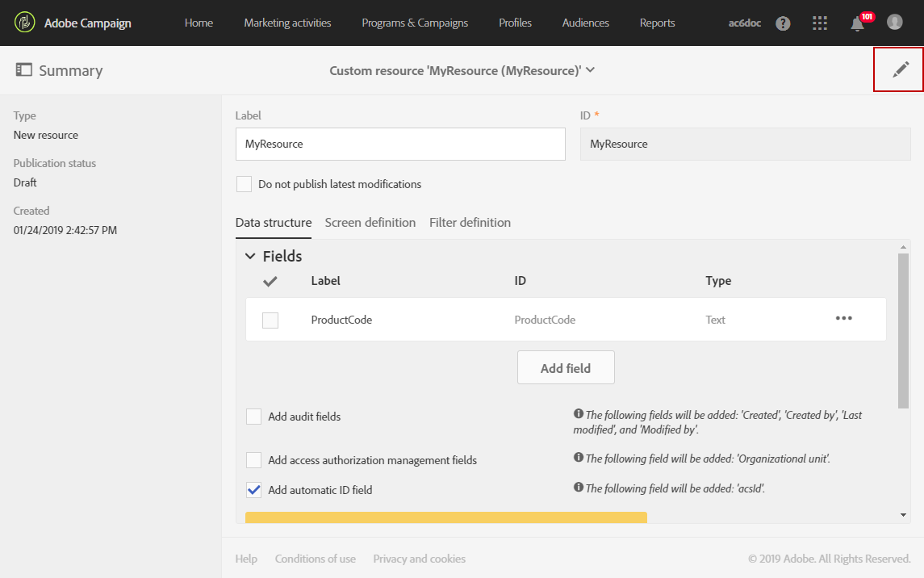Click the Adobe Campaign logo icon
The height and width of the screenshot is (578, 924).
coord(25,23)
